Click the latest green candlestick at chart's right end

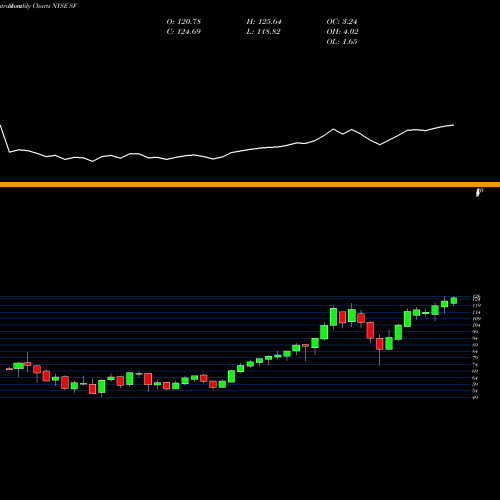(454, 301)
